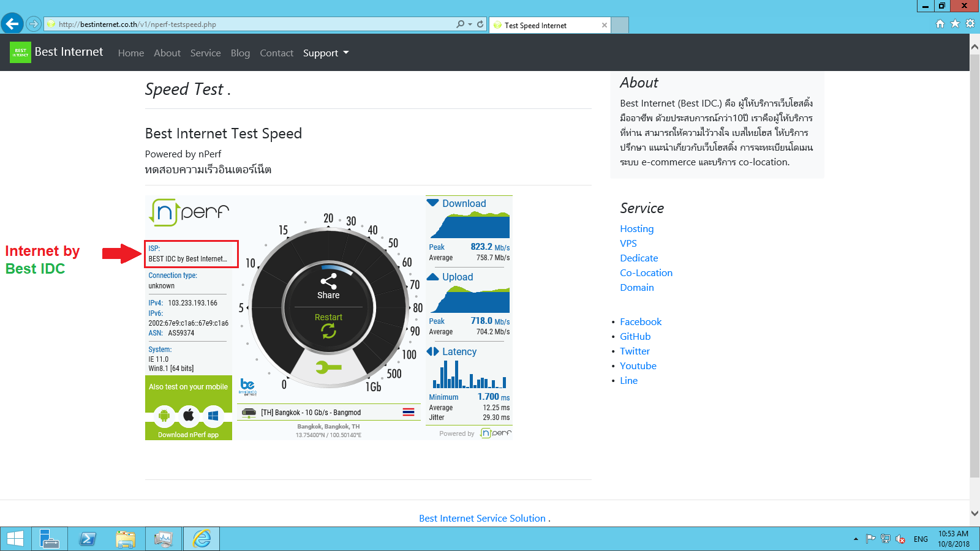The height and width of the screenshot is (551, 980).
Task: Refresh the page with the reload icon
Action: coord(480,24)
